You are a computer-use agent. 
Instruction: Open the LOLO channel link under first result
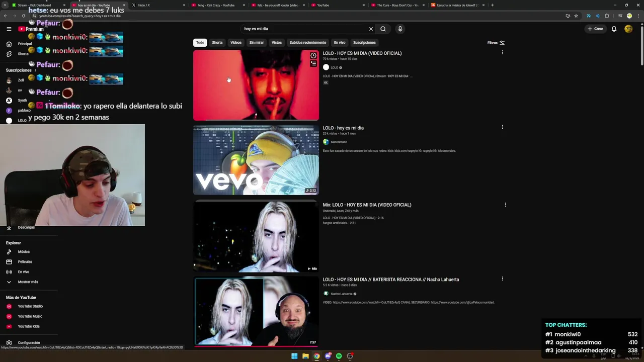pyautogui.click(x=334, y=67)
